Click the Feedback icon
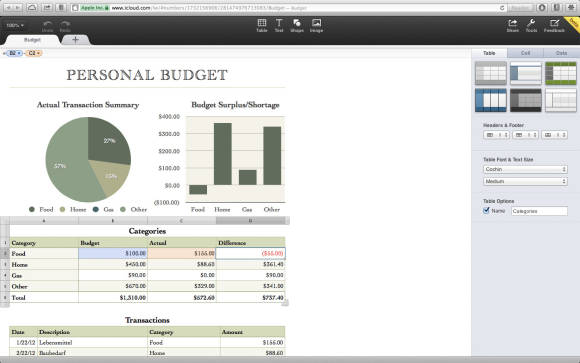 tap(554, 25)
